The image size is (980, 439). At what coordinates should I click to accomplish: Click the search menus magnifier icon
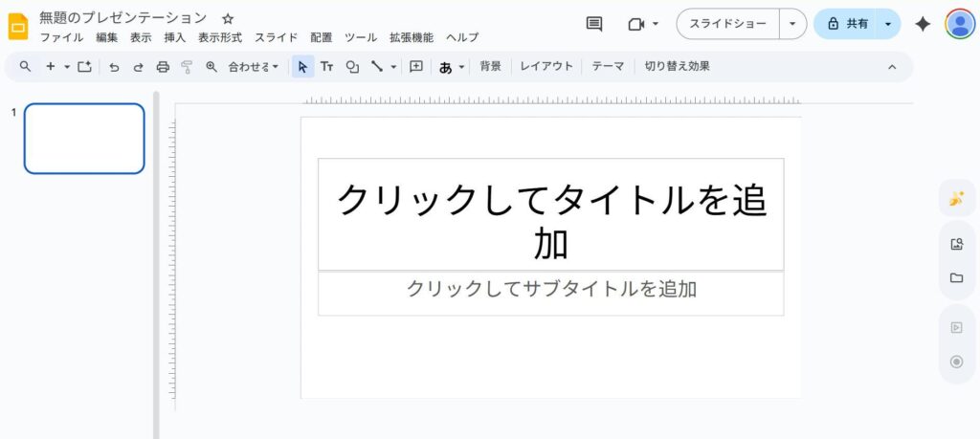(x=25, y=66)
